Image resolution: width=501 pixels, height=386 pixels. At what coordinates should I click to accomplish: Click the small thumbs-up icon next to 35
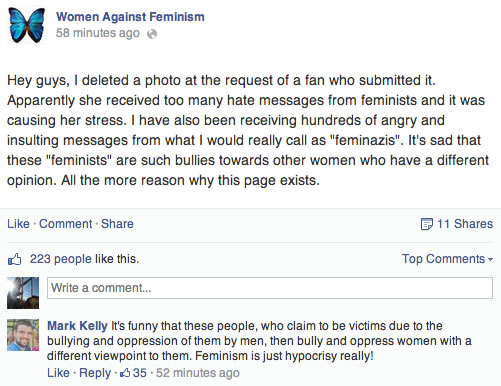click(x=125, y=373)
